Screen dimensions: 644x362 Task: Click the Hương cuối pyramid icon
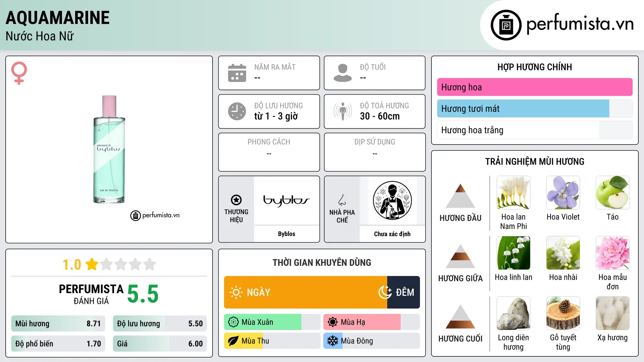click(x=460, y=316)
